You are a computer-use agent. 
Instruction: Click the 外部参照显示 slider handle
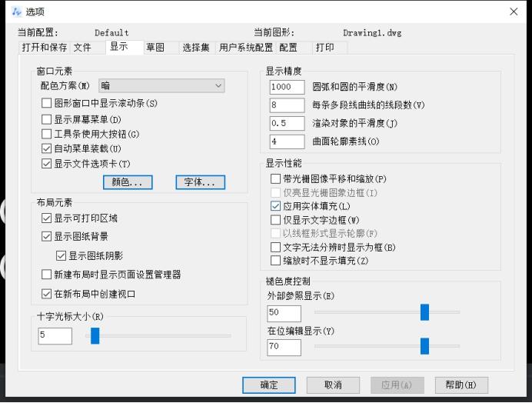click(424, 312)
